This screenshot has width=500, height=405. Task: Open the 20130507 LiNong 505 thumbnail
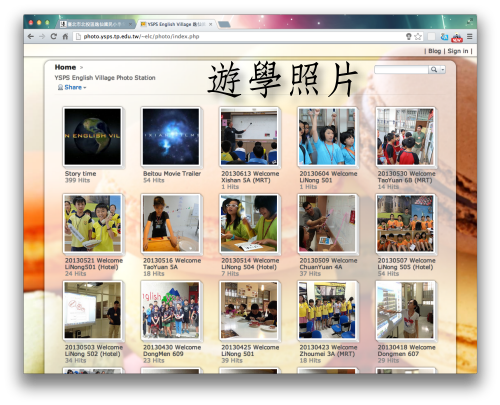[405, 223]
